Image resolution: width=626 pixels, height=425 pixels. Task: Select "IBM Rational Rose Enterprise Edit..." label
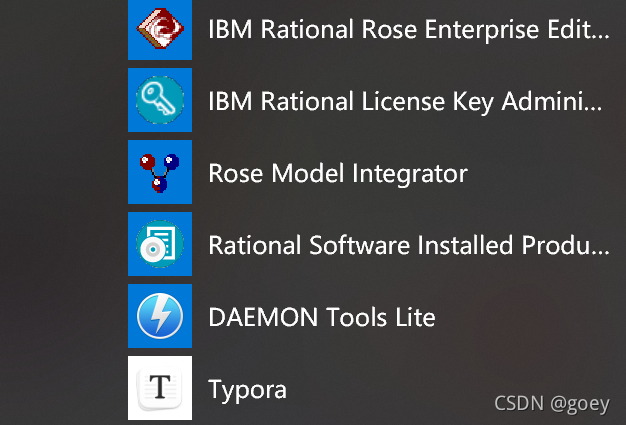[x=409, y=30]
